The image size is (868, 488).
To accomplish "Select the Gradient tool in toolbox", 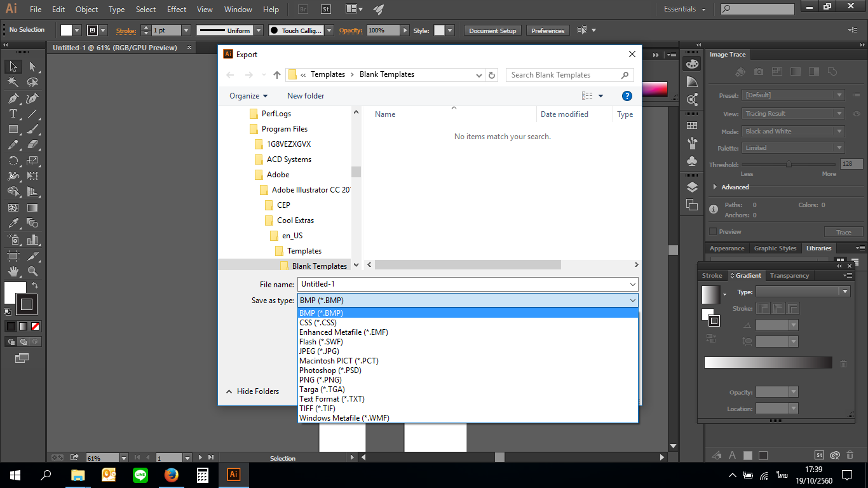I will tap(32, 208).
